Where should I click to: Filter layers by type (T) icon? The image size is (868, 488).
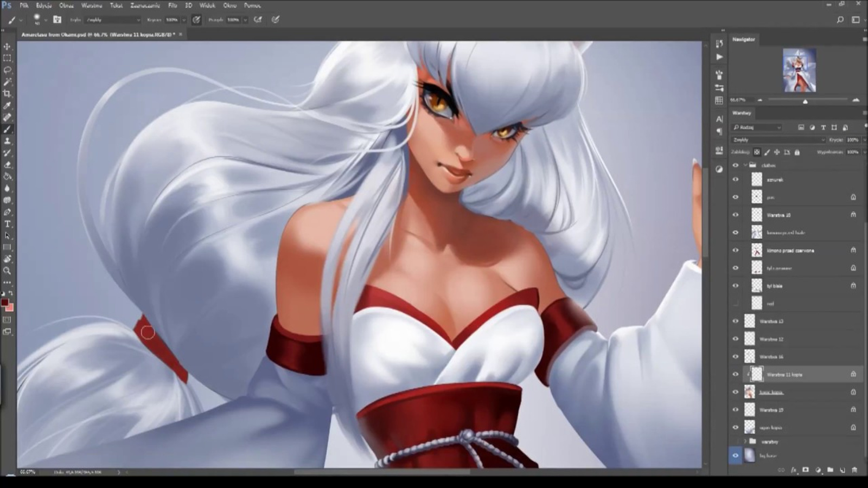point(823,127)
